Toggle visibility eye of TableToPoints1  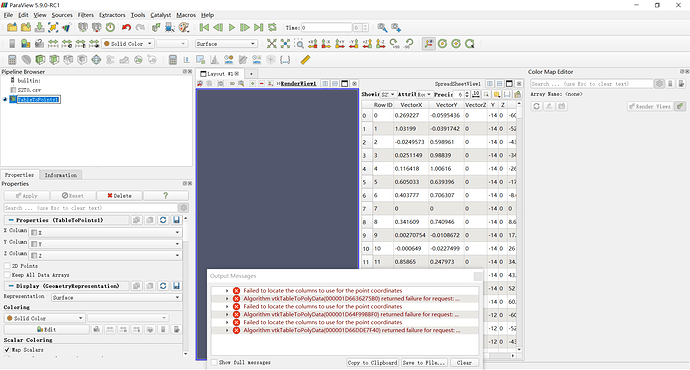pos(5,99)
